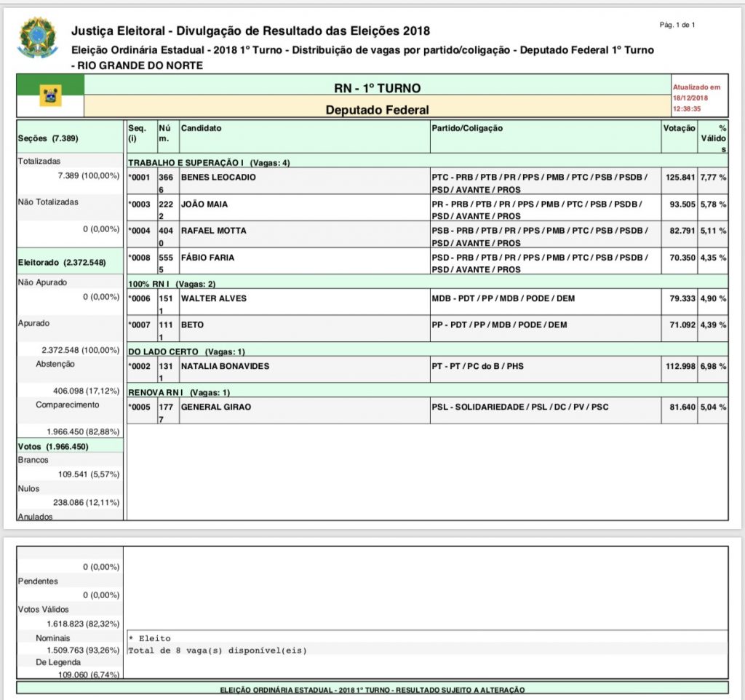Click vote count 70.350
The height and width of the screenshot is (700, 745).
(682, 258)
